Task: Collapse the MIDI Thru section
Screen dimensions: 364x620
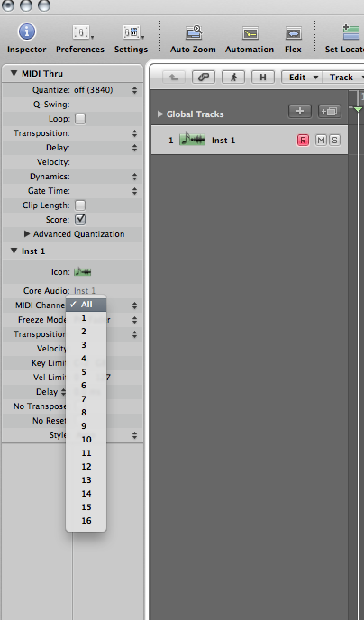Action: pos(14,73)
